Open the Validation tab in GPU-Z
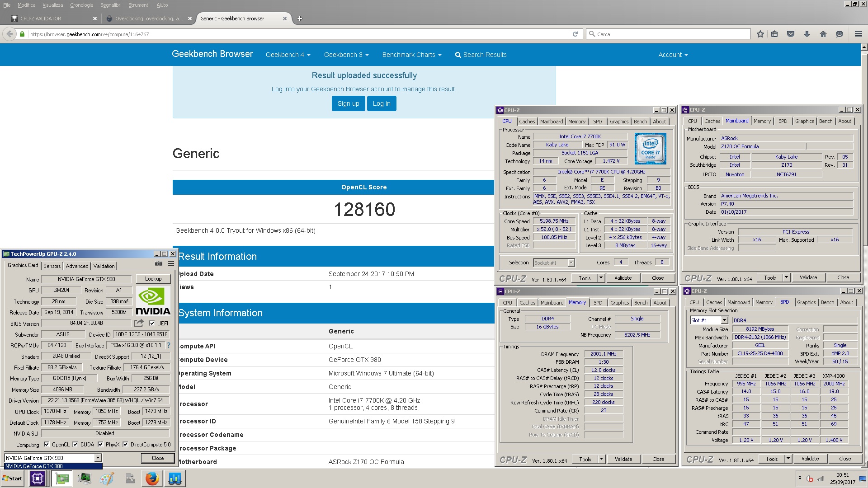868x488 pixels. tap(104, 266)
